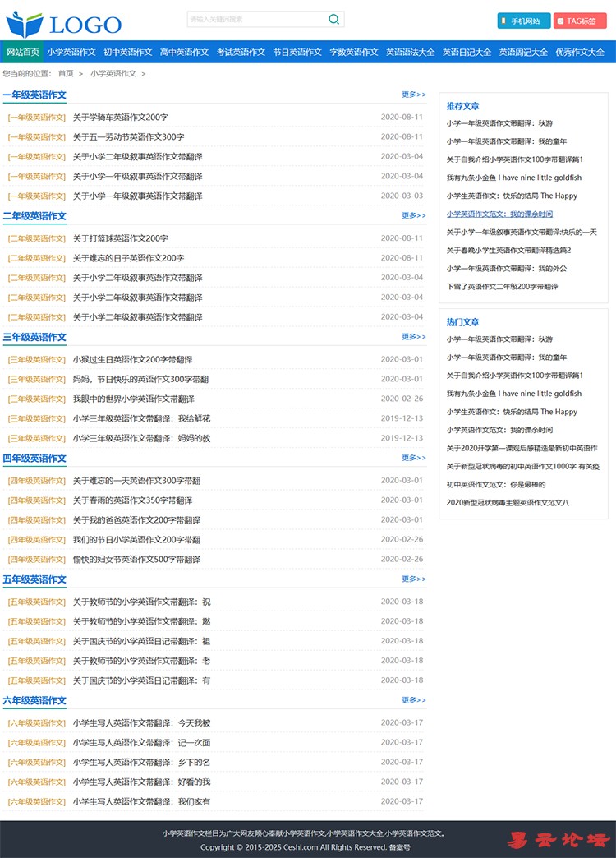Open the 手机网站 button
This screenshot has height=858, width=616.
pyautogui.click(x=523, y=21)
